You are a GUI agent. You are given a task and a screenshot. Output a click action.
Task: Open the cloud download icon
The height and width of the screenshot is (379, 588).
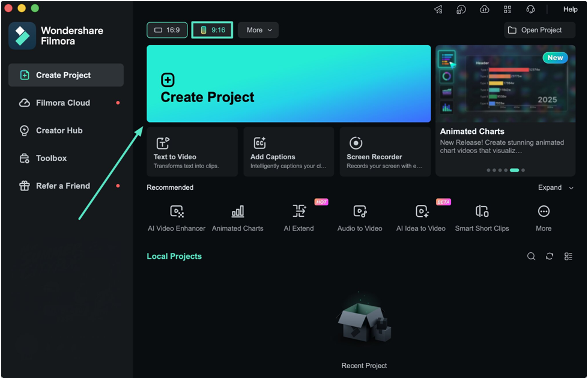tap(484, 10)
